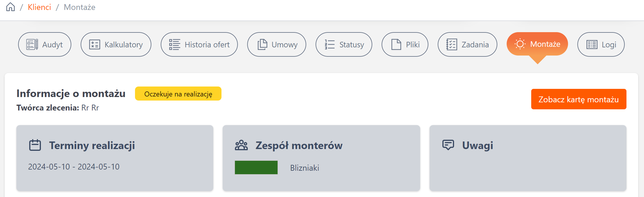Click the Historia ofert list icon
The height and width of the screenshot is (197, 644).
click(x=175, y=44)
